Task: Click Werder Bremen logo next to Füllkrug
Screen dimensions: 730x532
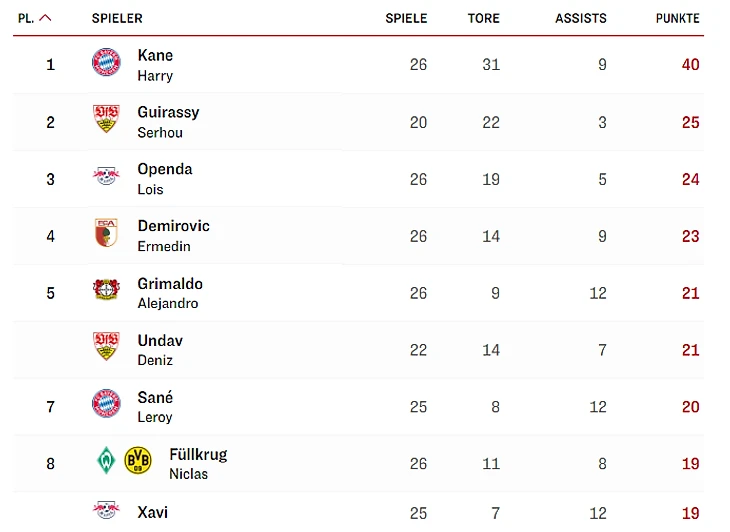Action: 106,461
